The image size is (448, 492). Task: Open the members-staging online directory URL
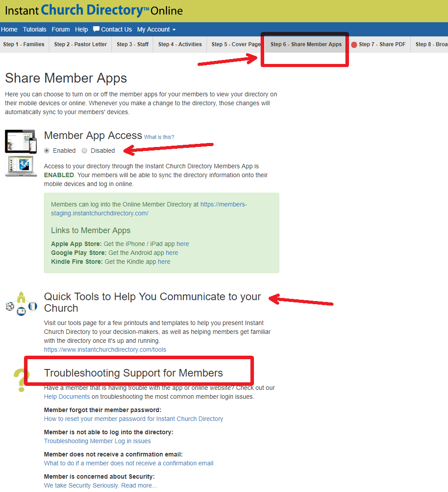(149, 209)
